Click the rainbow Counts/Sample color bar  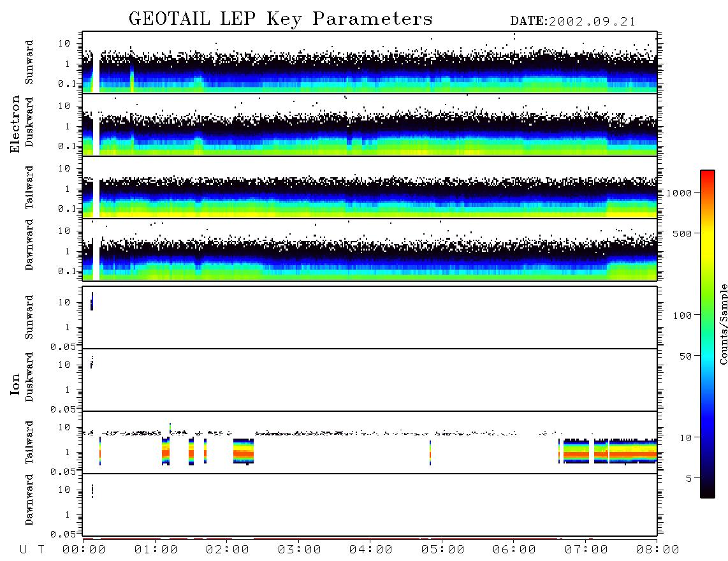point(708,334)
